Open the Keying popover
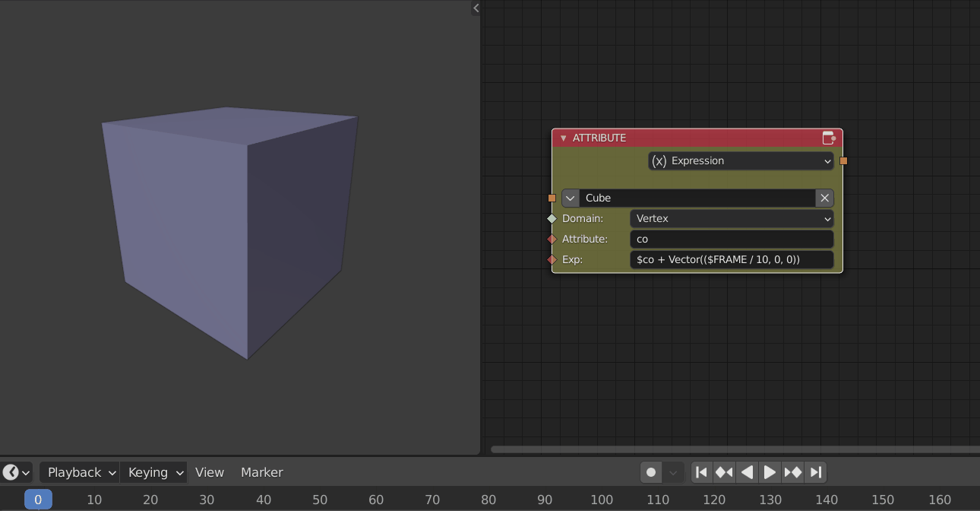 click(153, 472)
